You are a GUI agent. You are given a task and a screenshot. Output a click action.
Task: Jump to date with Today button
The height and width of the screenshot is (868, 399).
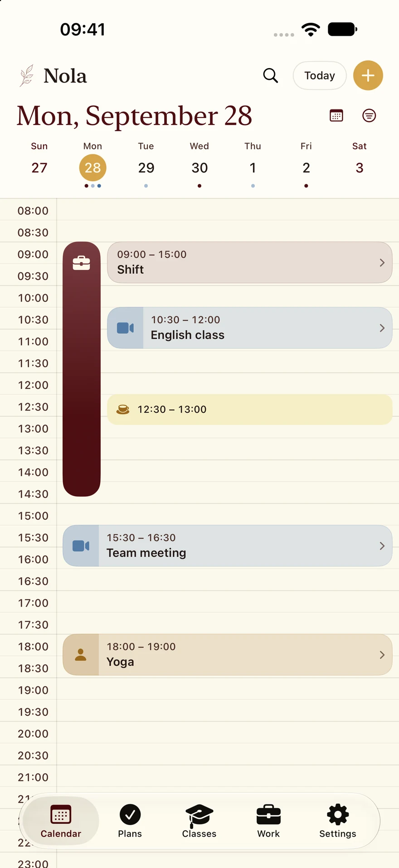320,75
